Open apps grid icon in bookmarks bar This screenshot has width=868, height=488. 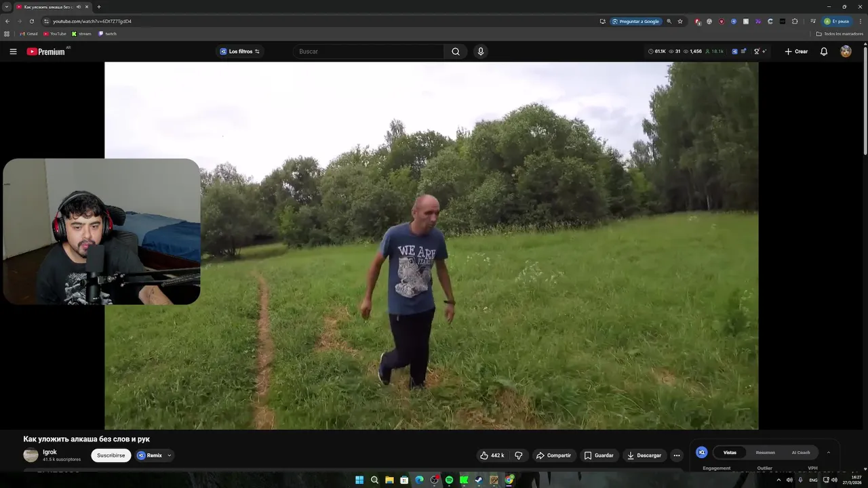click(x=7, y=34)
